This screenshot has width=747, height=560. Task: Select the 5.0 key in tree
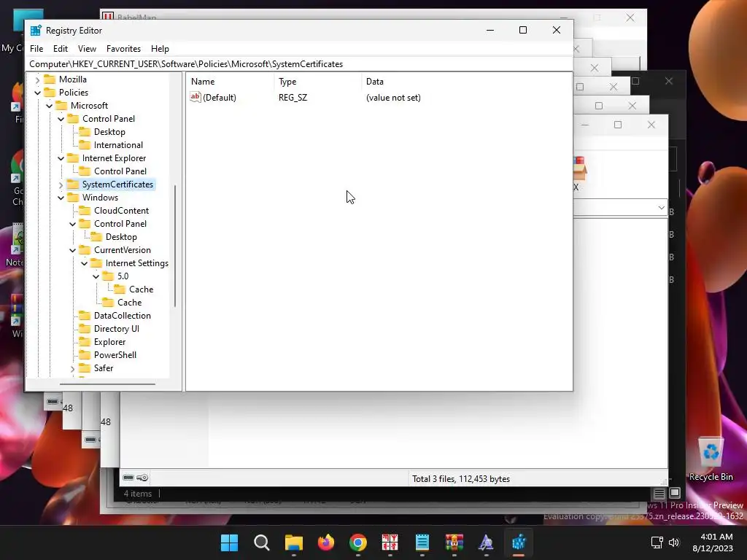123,276
